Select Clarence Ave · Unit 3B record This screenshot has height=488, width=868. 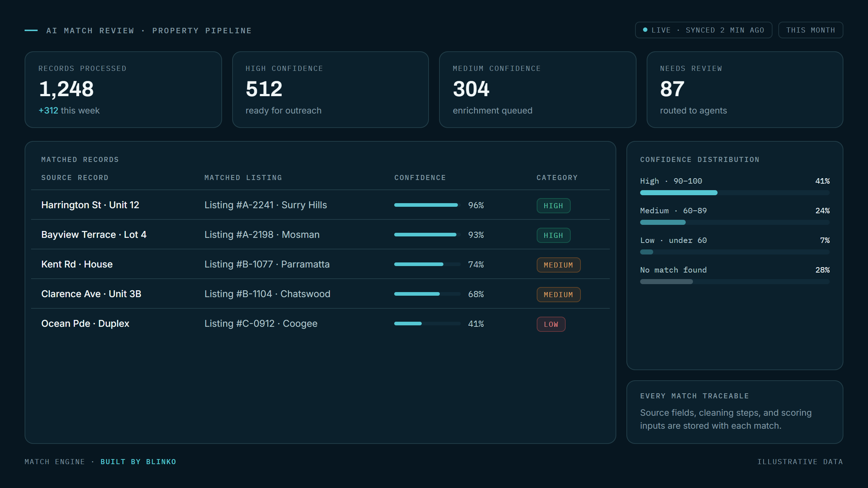(x=91, y=294)
